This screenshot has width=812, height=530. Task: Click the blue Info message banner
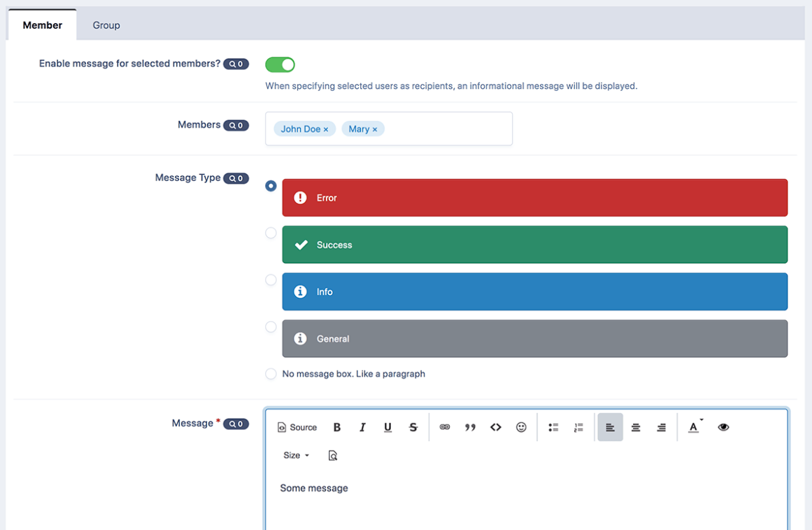coord(535,292)
